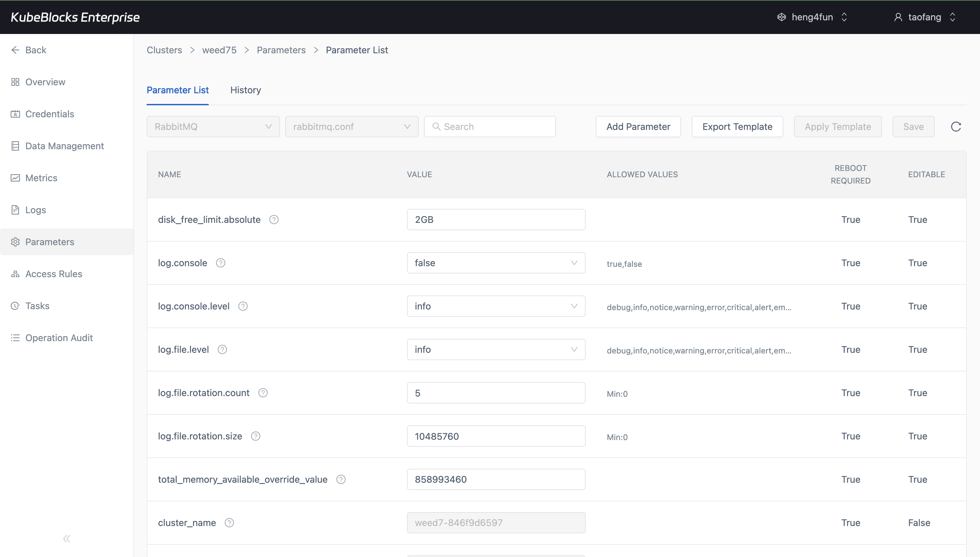Open Tasks via the clock icon
980x557 pixels.
point(15,306)
